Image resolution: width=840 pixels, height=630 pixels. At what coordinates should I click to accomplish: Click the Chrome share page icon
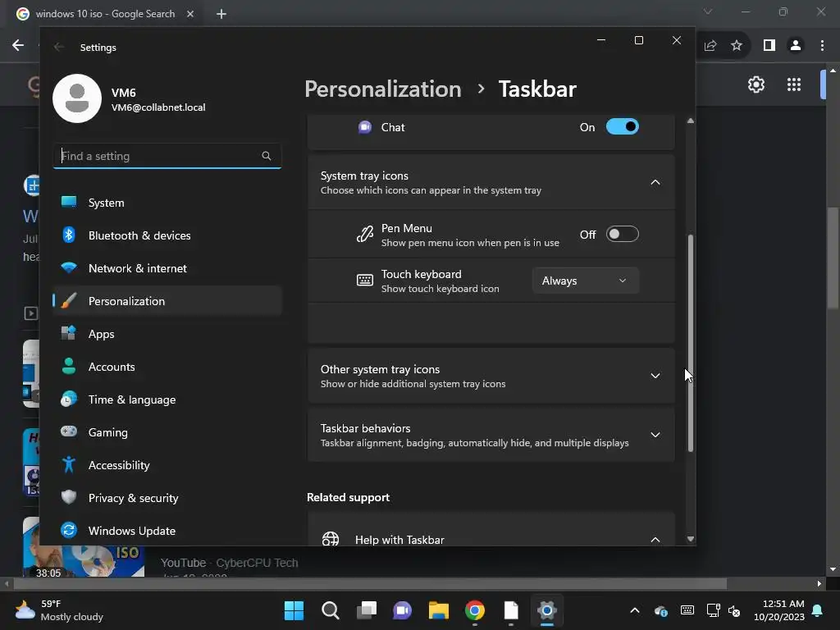point(710,46)
